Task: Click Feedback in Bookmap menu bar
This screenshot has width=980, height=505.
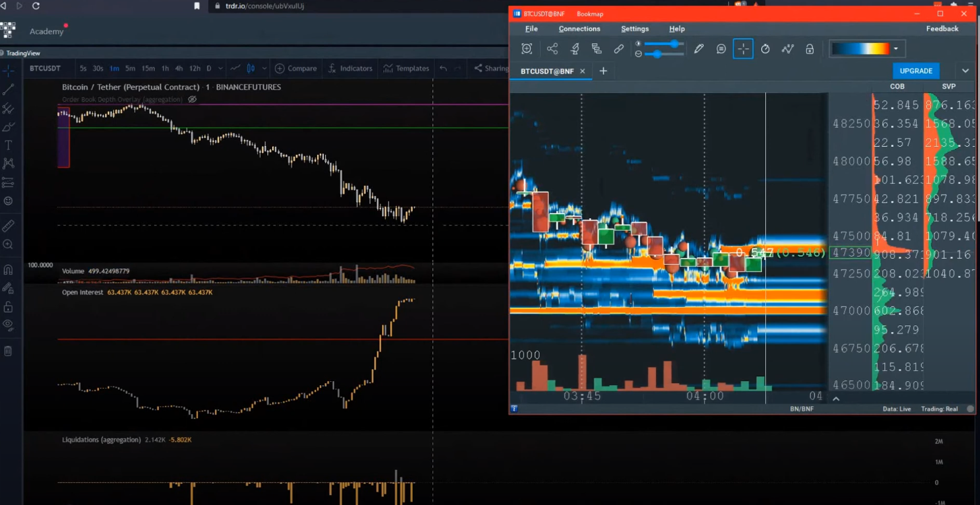Action: click(x=942, y=29)
